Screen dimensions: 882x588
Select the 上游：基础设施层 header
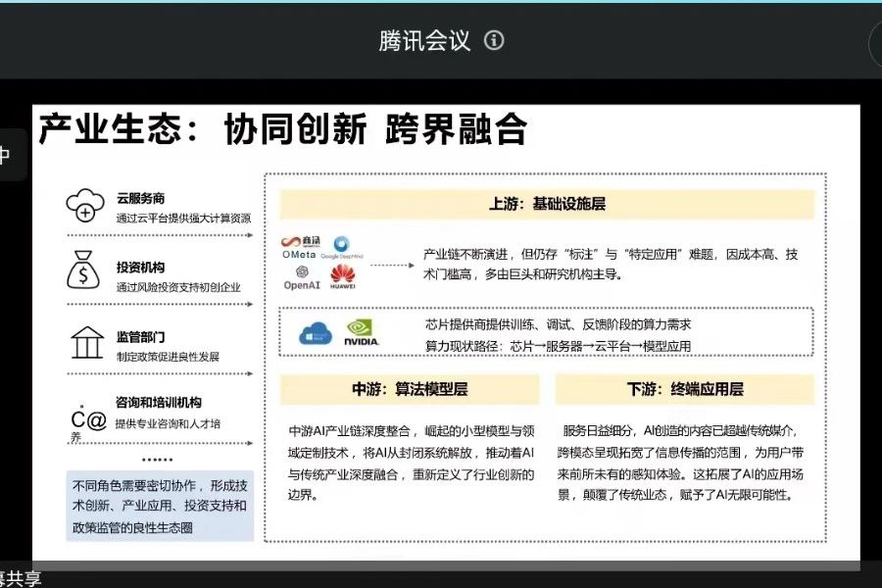[547, 204]
